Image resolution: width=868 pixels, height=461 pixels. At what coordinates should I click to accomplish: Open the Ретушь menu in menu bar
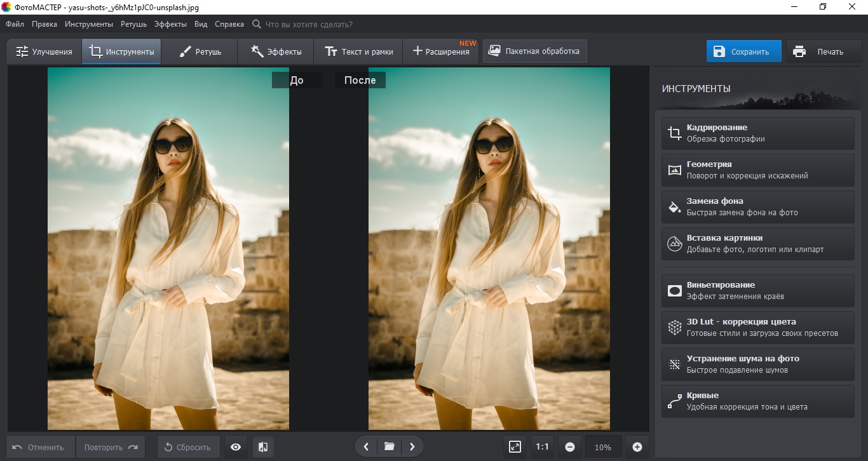point(133,24)
